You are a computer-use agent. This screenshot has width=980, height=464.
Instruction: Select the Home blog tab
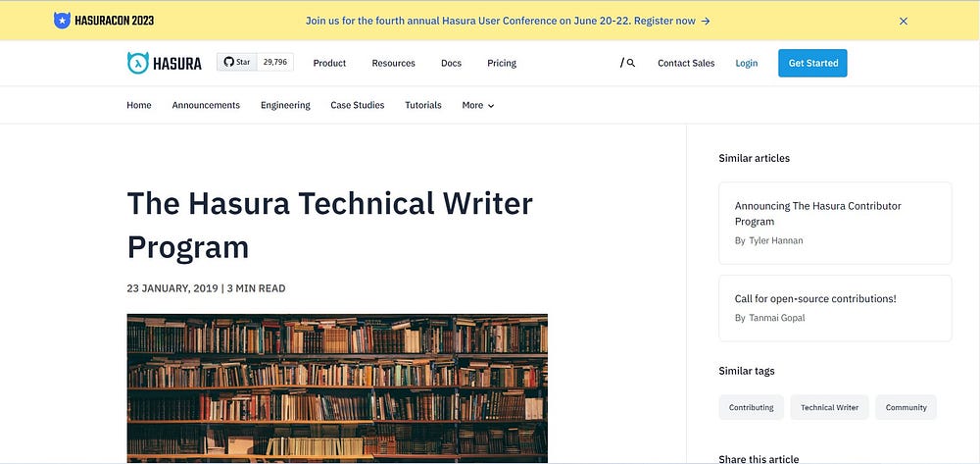pos(139,105)
